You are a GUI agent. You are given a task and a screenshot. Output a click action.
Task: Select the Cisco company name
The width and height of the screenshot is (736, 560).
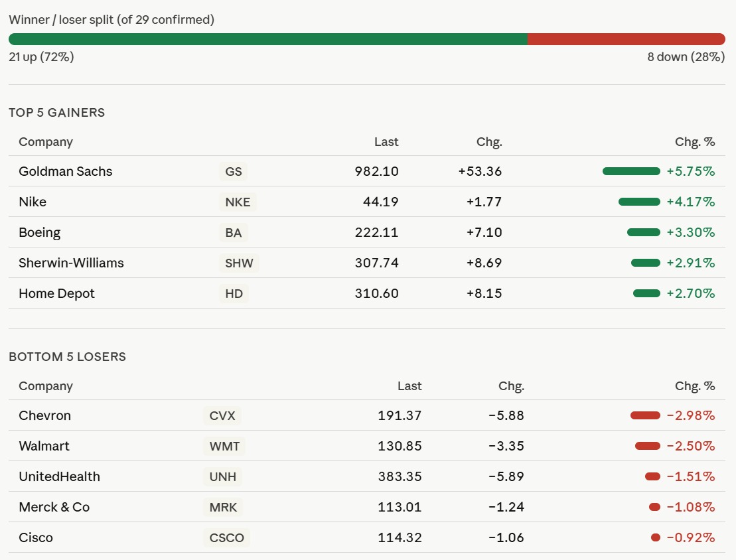point(36,537)
